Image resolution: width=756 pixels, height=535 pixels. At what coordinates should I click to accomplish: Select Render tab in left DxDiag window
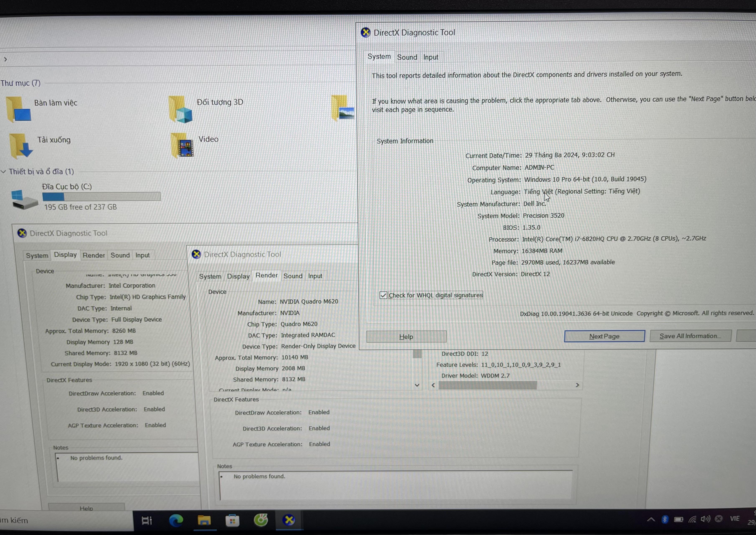pyautogui.click(x=94, y=255)
